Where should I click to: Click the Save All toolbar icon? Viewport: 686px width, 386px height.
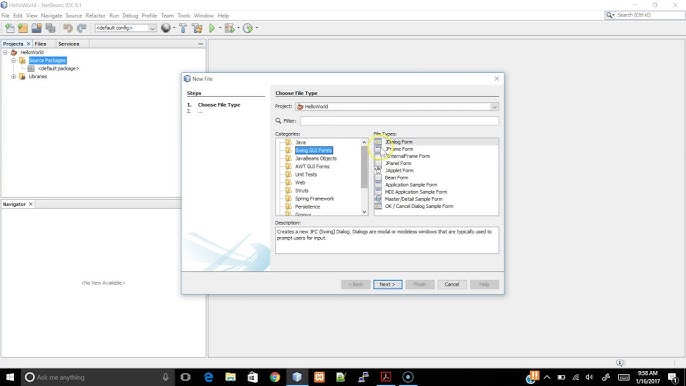pos(51,28)
